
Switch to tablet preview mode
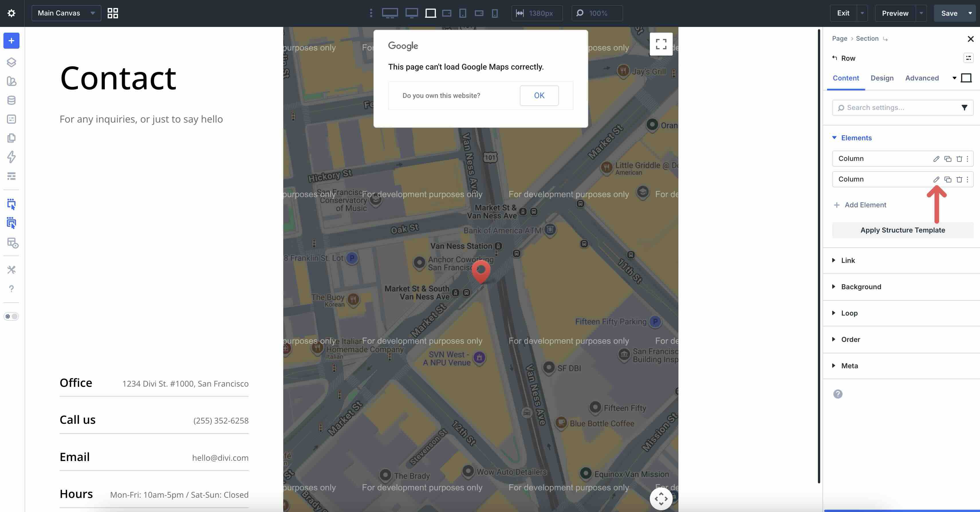point(463,13)
